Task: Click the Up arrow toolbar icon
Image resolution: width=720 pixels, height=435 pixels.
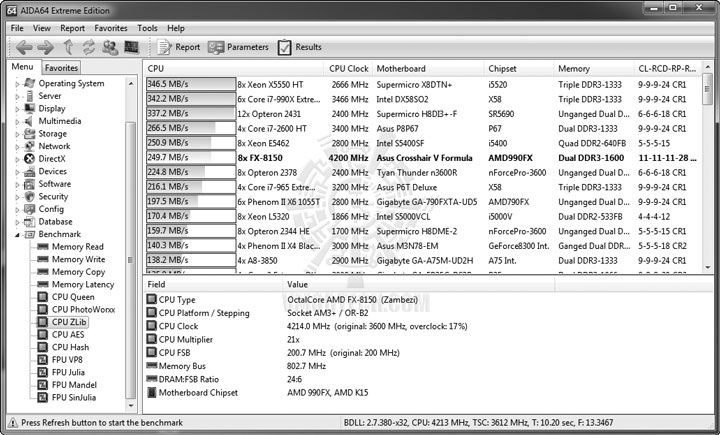Action: coord(68,47)
